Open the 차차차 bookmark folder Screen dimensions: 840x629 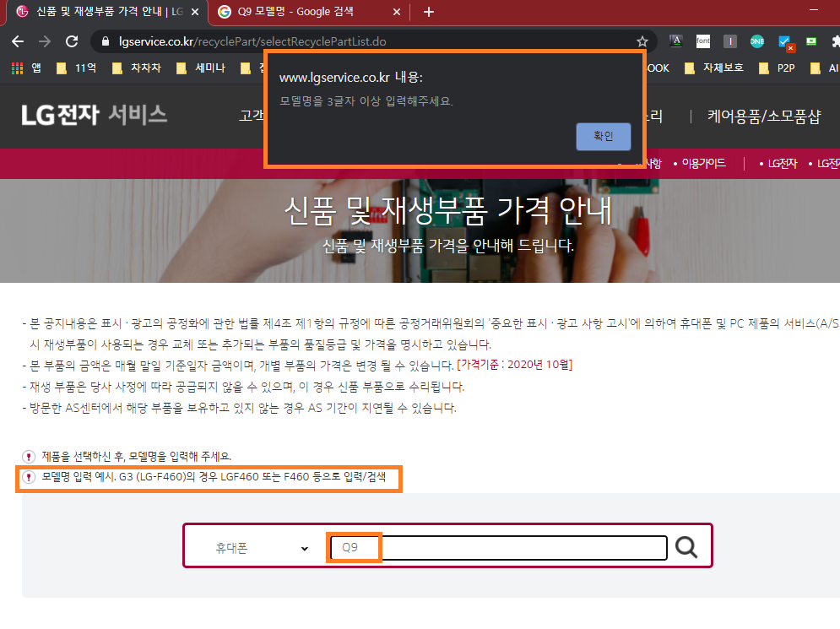[x=137, y=68]
